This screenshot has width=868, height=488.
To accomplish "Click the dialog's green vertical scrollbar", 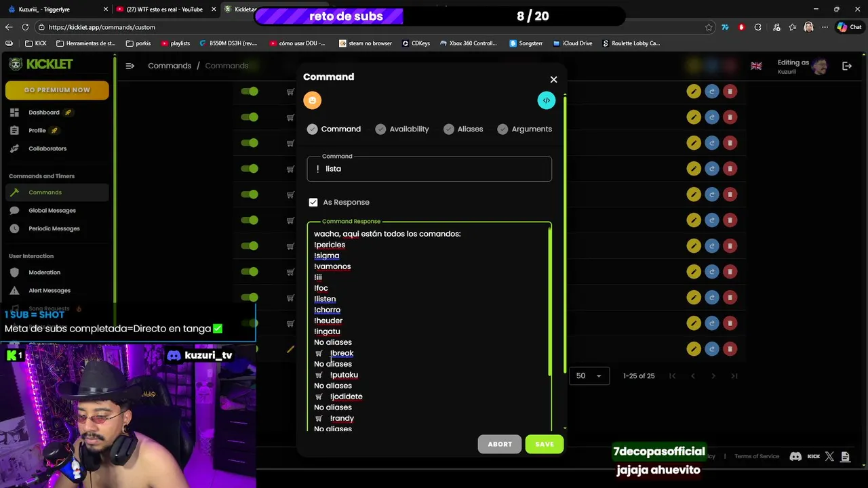I will click(x=564, y=234).
